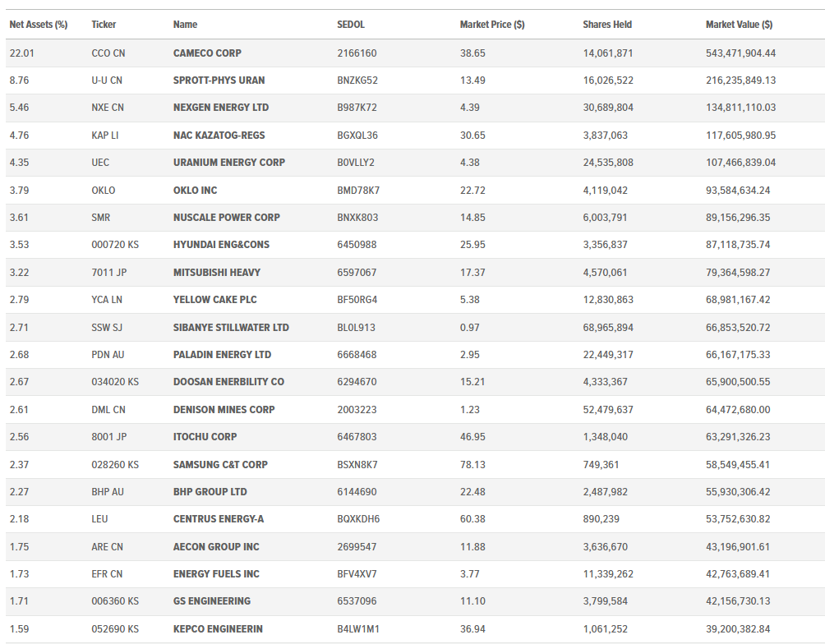Click ticker 000720 KS
The image size is (825, 644).
pos(115,245)
